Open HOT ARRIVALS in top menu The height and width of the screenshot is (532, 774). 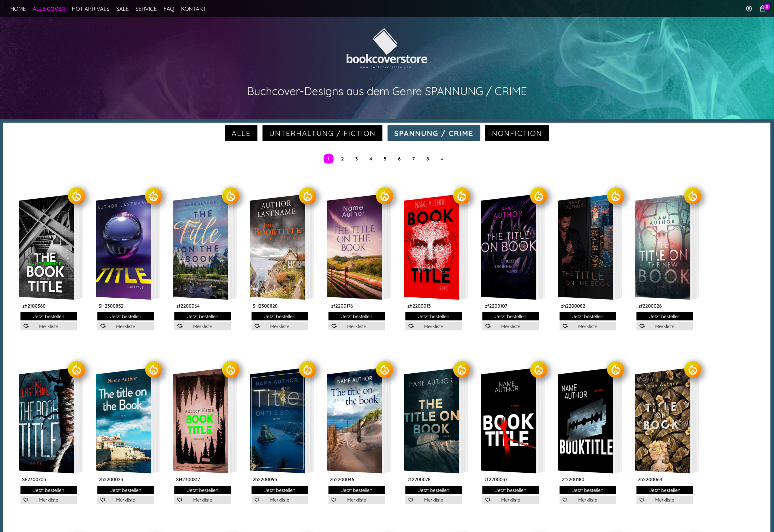(x=90, y=9)
